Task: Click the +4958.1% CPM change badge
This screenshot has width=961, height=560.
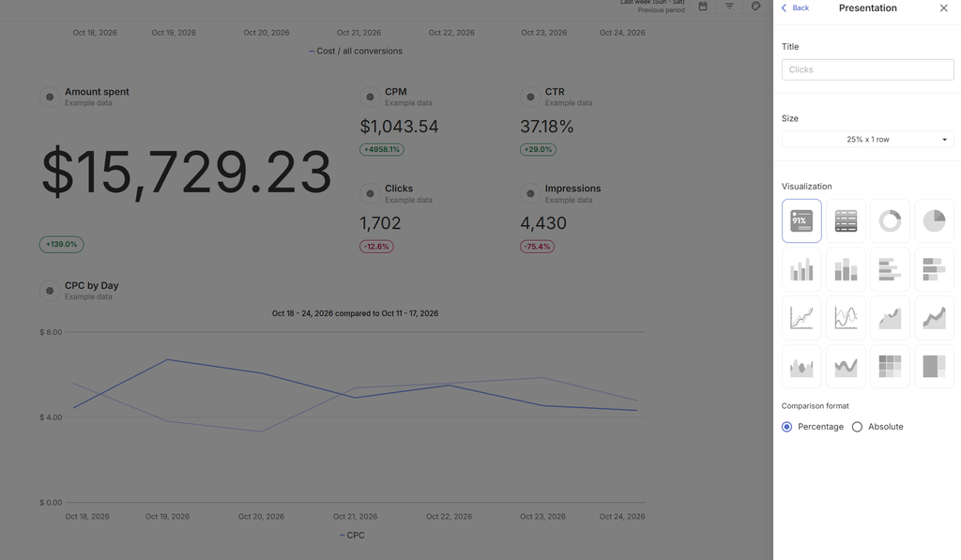Action: coord(382,149)
